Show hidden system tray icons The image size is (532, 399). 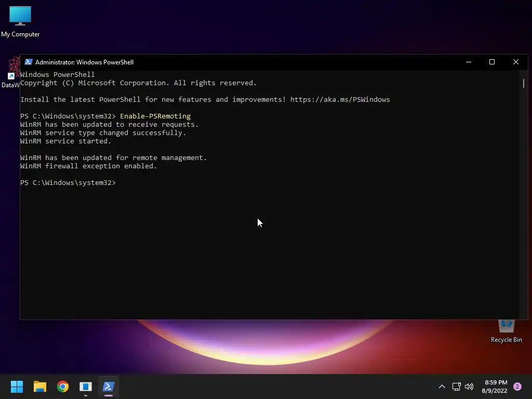442,387
